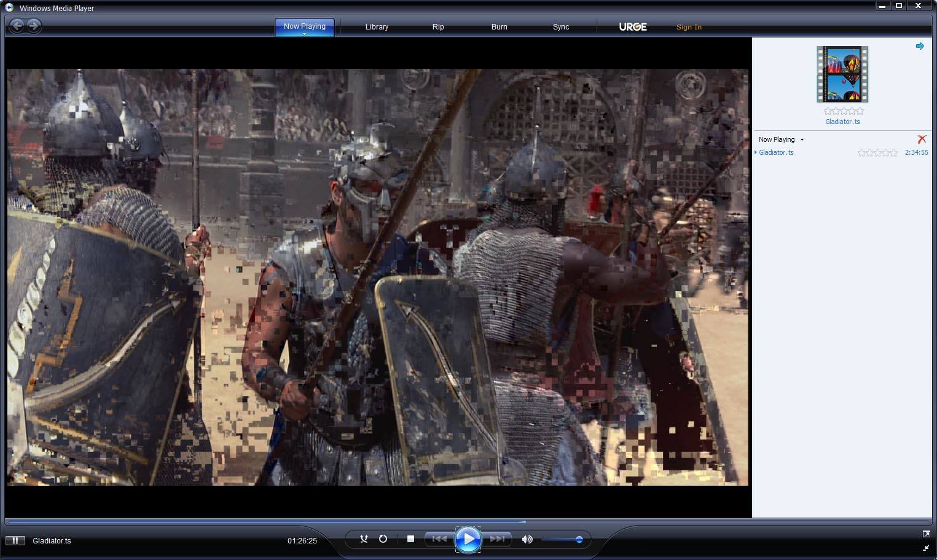
Task: Toggle repeat mode
Action: coord(383,539)
